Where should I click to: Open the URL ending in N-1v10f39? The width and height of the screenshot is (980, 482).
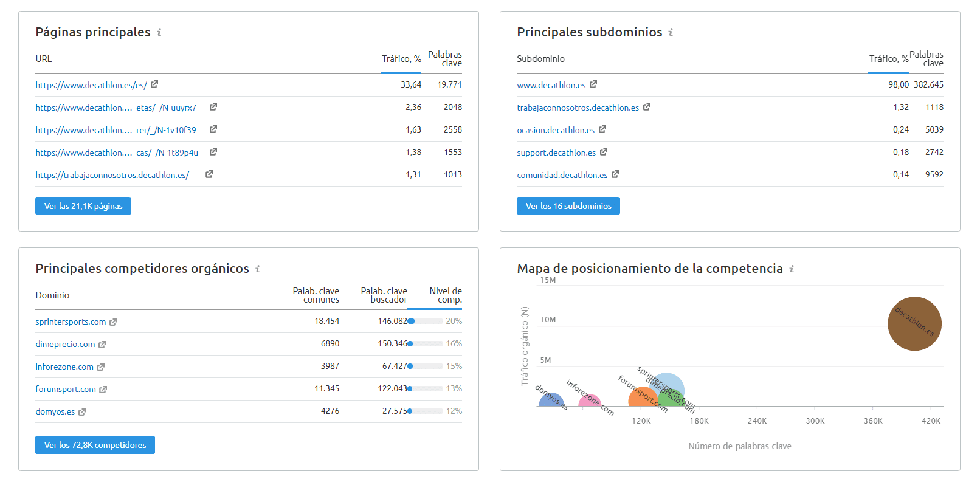tap(116, 130)
